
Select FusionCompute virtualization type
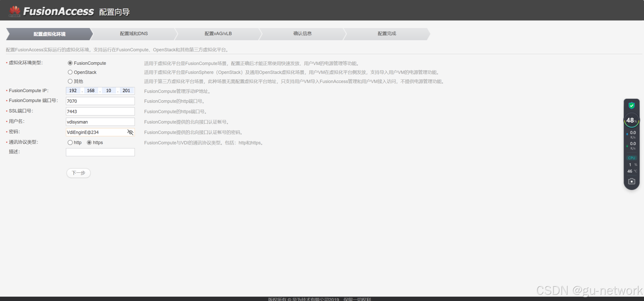tap(70, 63)
